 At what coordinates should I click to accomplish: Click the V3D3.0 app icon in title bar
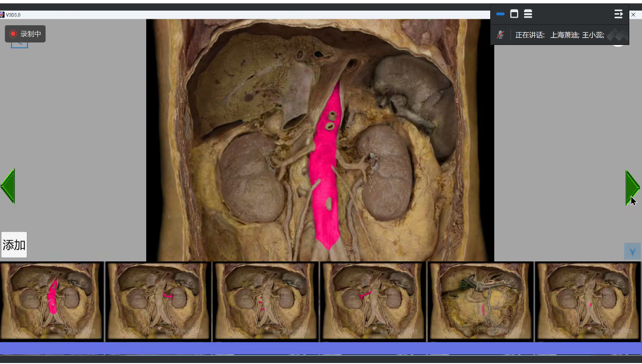(3, 15)
